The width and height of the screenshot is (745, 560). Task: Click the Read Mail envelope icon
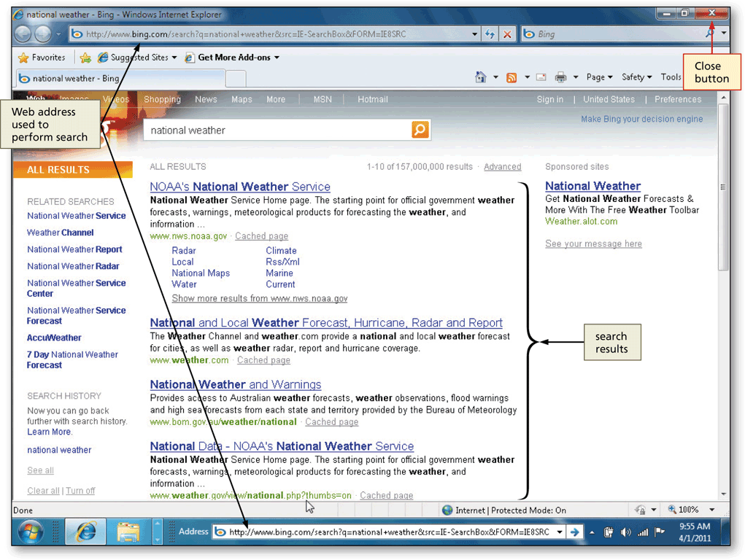(541, 77)
